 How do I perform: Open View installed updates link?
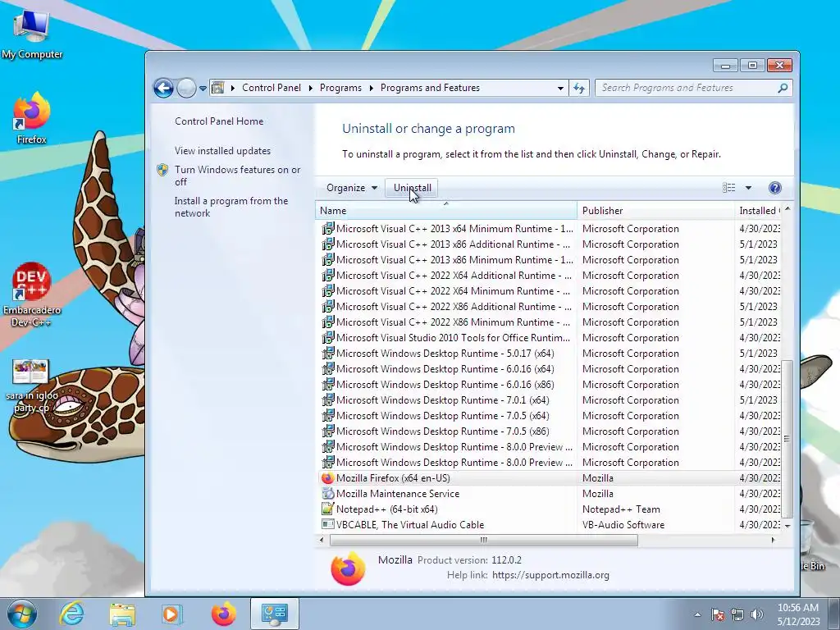point(222,151)
